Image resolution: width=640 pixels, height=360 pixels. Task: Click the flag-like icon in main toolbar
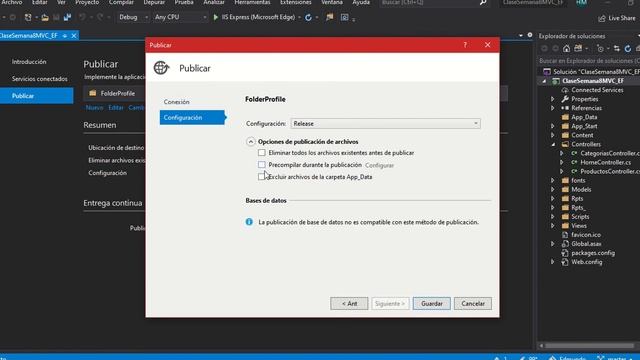329,17
